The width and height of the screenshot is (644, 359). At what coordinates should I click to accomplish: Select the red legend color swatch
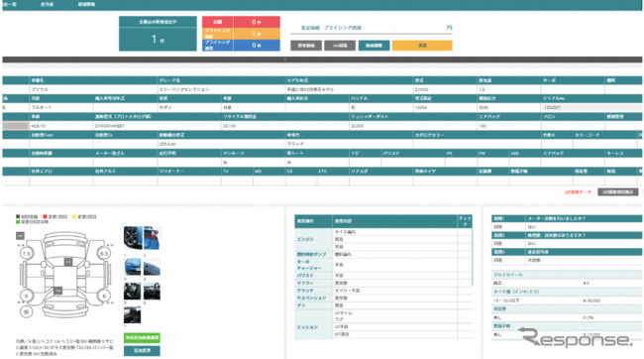pyautogui.click(x=45, y=217)
